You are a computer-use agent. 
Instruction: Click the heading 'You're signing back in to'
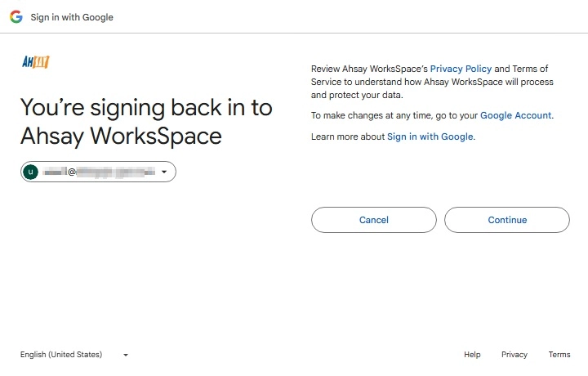click(146, 108)
